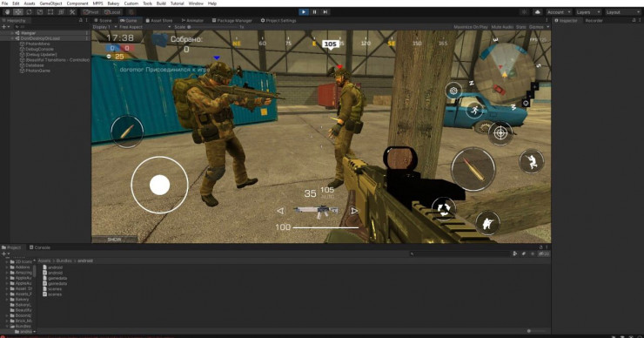The image size is (644, 338).
Task: Advance one frame with Step button
Action: [325, 12]
